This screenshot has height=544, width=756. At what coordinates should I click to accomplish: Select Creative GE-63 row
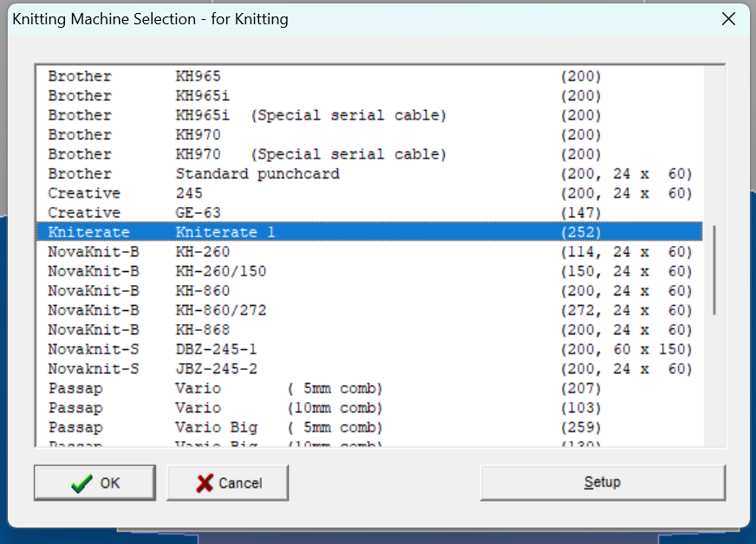point(370,212)
